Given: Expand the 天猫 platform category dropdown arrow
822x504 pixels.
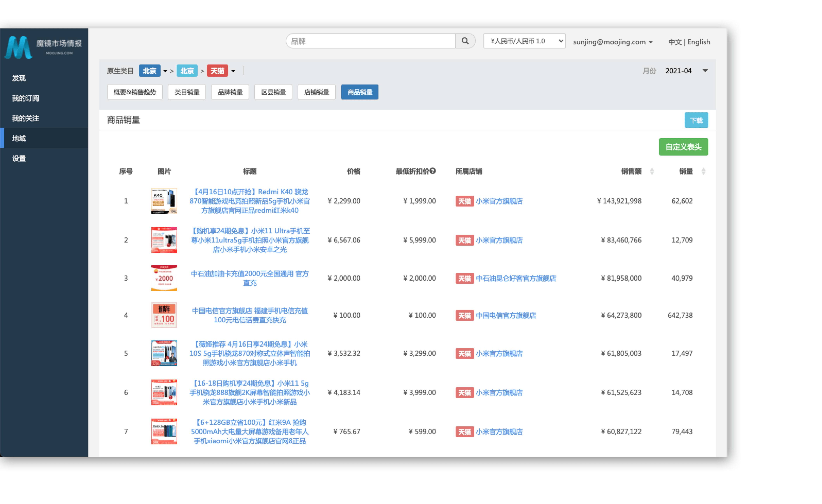Looking at the screenshot, I should 233,71.
